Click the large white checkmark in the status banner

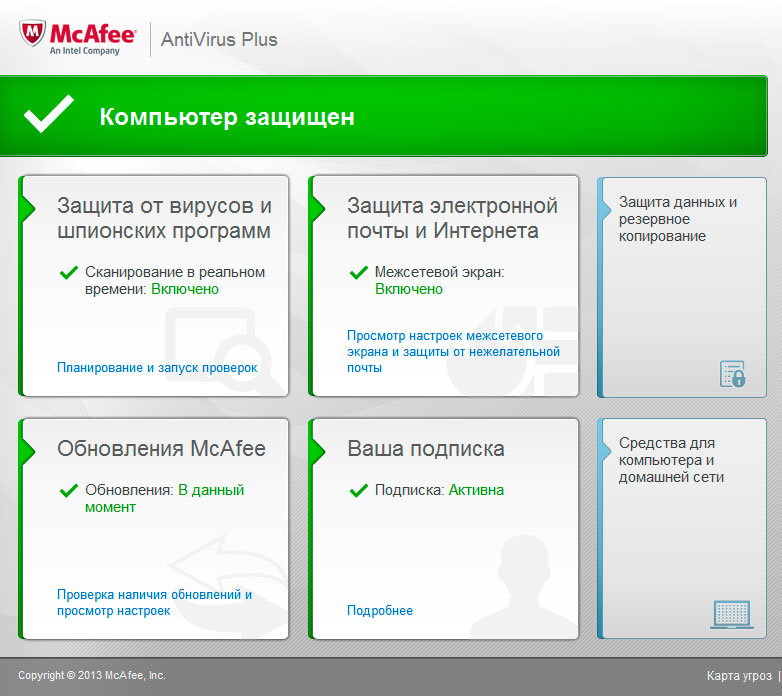[49, 114]
